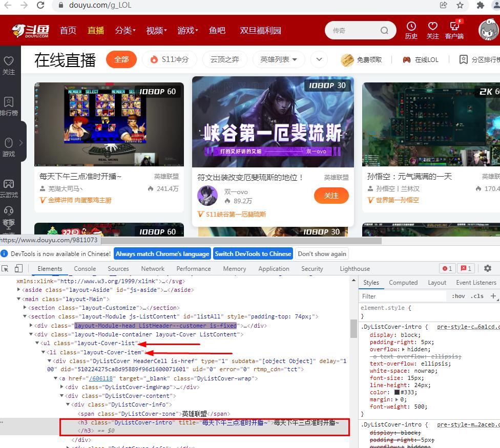The height and width of the screenshot is (448, 500).
Task: Click Don't show again button
Action: 322,253
